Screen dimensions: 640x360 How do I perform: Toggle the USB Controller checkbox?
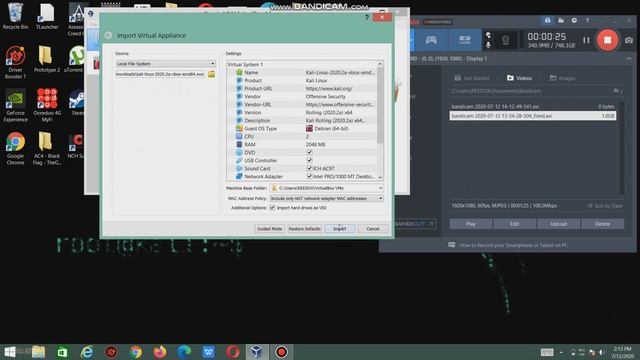pos(309,160)
